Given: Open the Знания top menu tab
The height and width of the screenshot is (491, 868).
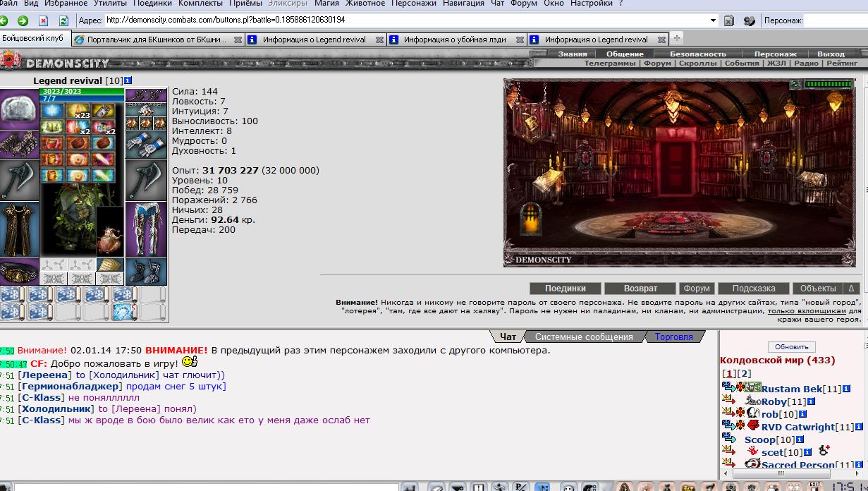Looking at the screenshot, I should (x=573, y=54).
